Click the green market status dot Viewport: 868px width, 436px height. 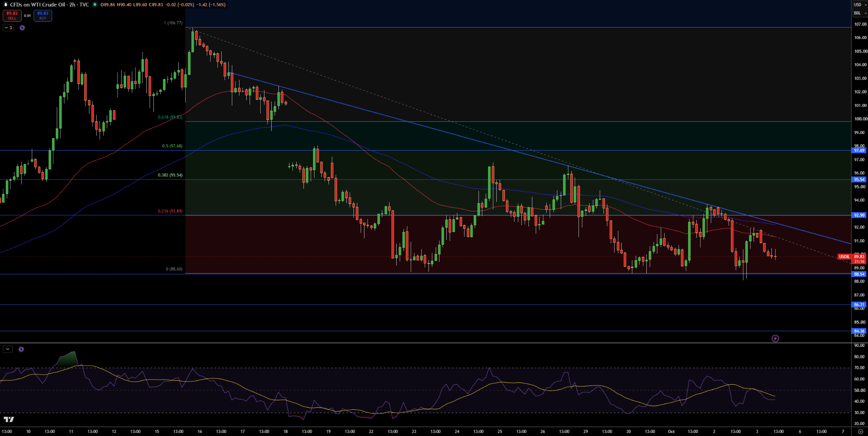[95, 5]
